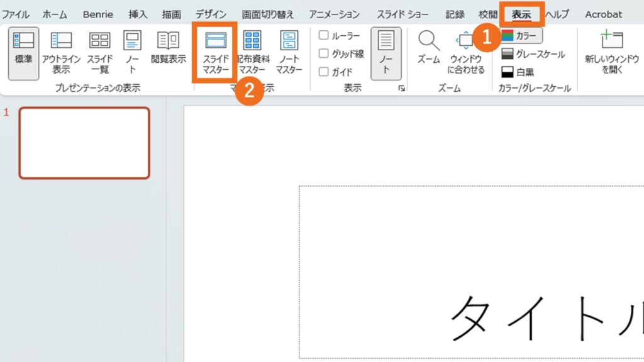The height and width of the screenshot is (362, 644).
Task: Open the デザイン design tab
Action: pyautogui.click(x=211, y=14)
